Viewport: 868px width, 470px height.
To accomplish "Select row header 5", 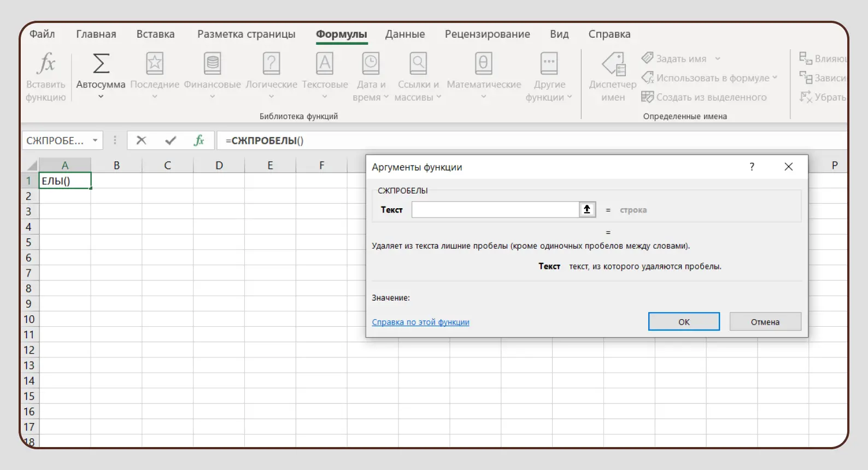I will coord(29,242).
